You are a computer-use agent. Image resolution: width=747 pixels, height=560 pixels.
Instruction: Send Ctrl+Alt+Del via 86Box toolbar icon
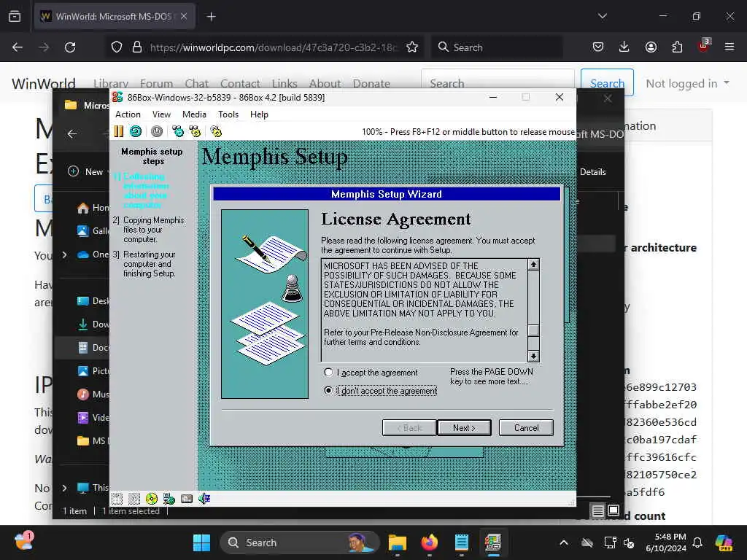coord(178,131)
